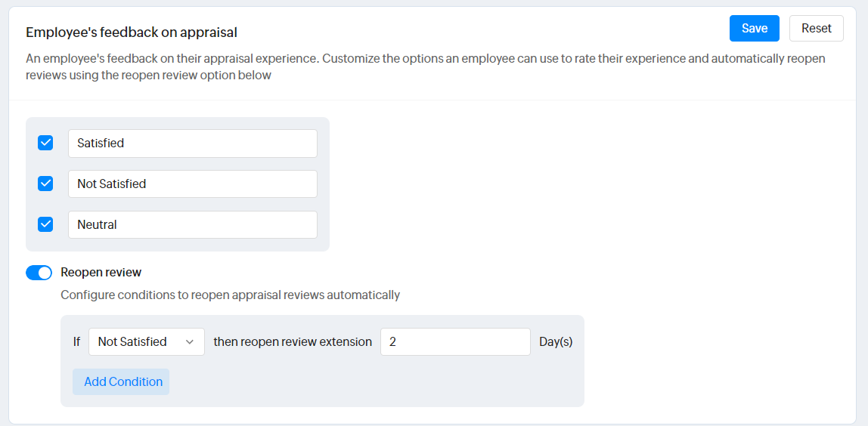The image size is (868, 426).
Task: Focus the Satisfied label text field
Action: (x=192, y=144)
